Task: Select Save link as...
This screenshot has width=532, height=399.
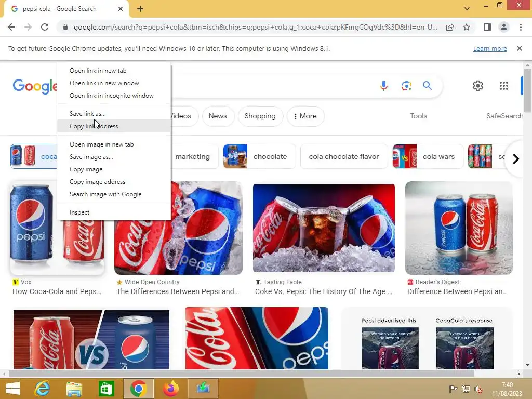Action: pyautogui.click(x=114, y=114)
